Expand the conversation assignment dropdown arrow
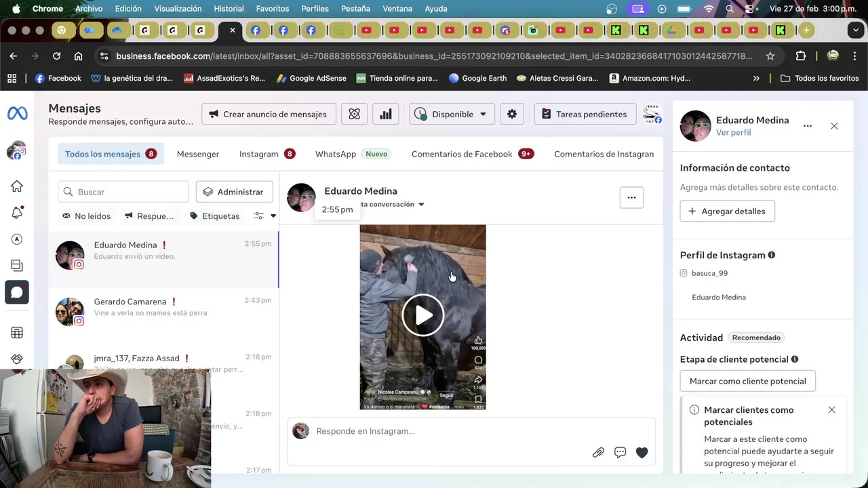The height and width of the screenshot is (488, 868). (421, 204)
